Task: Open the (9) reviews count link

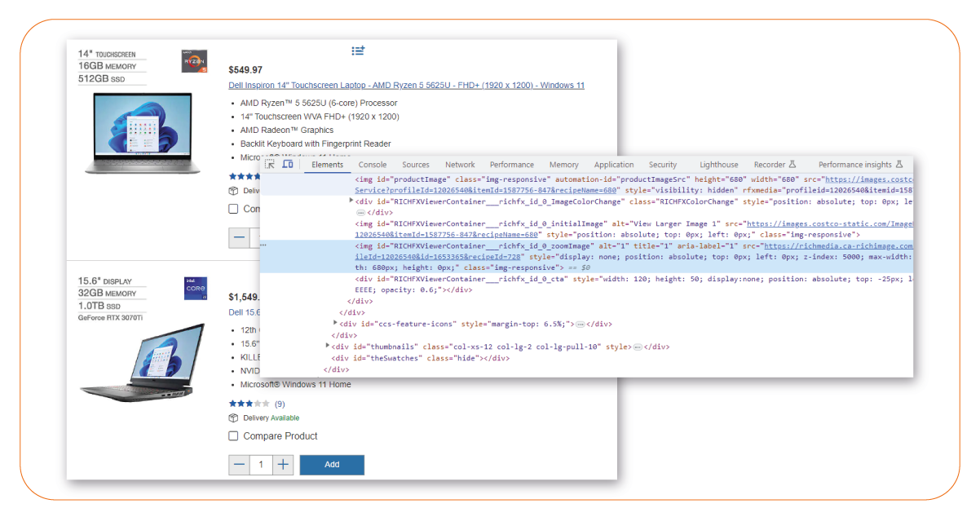Action: [x=280, y=404]
